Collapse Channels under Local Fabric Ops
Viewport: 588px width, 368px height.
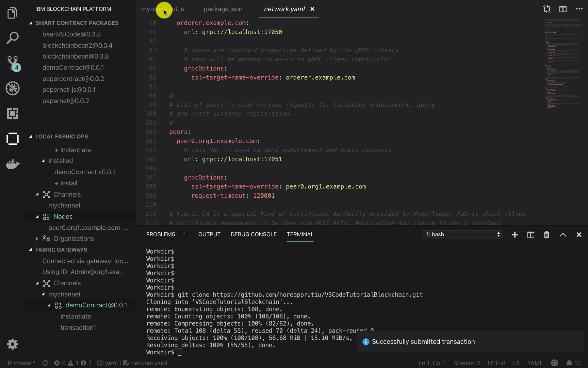37,195
